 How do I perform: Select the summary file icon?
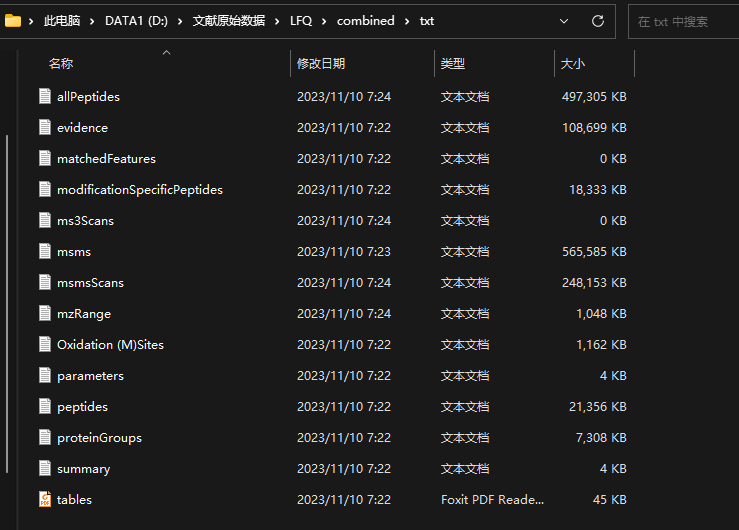coord(44,468)
